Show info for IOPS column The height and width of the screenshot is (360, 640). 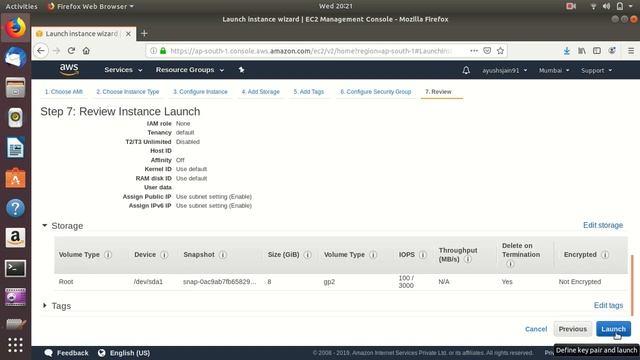pos(422,255)
